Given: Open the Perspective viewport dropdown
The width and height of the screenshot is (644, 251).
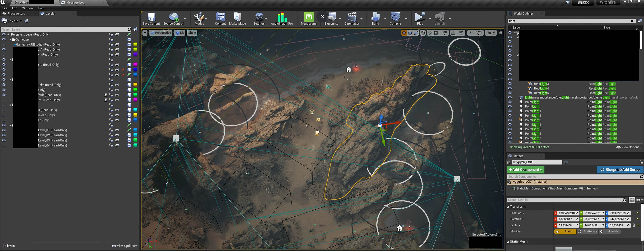Looking at the screenshot, I should tap(161, 33).
